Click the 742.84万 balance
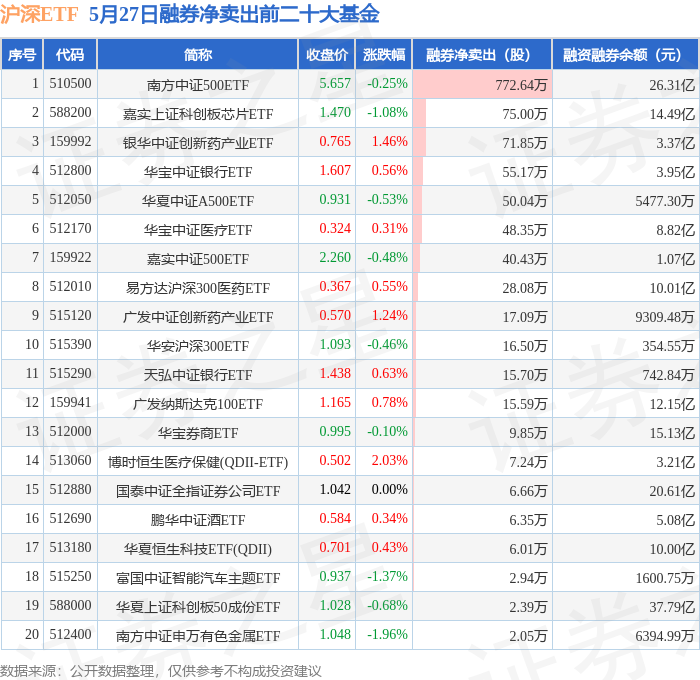The image size is (700, 680). pyautogui.click(x=668, y=375)
